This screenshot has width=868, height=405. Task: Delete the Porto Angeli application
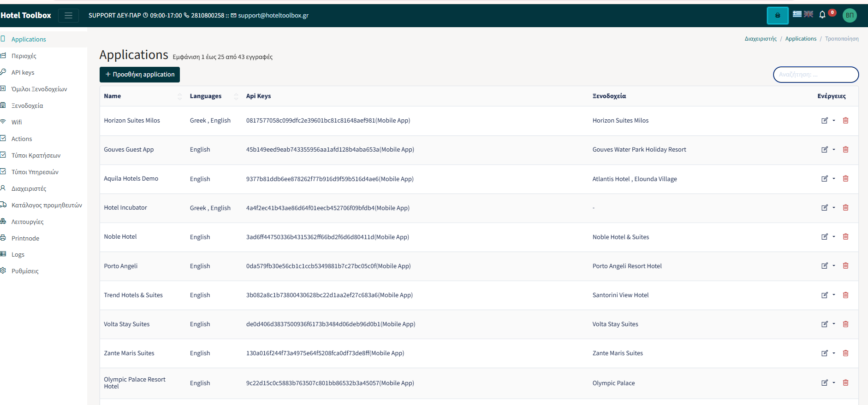[x=845, y=265]
